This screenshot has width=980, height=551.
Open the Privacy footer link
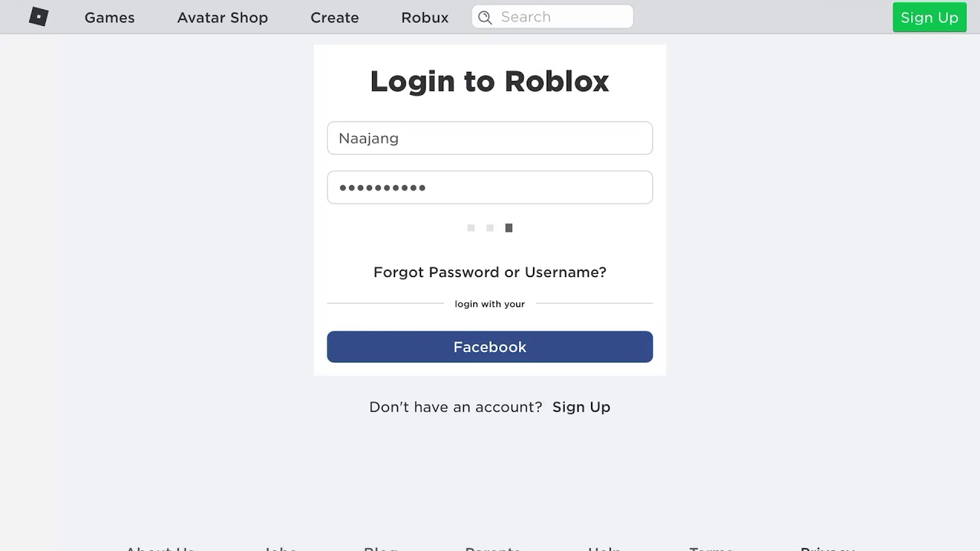coord(827,548)
